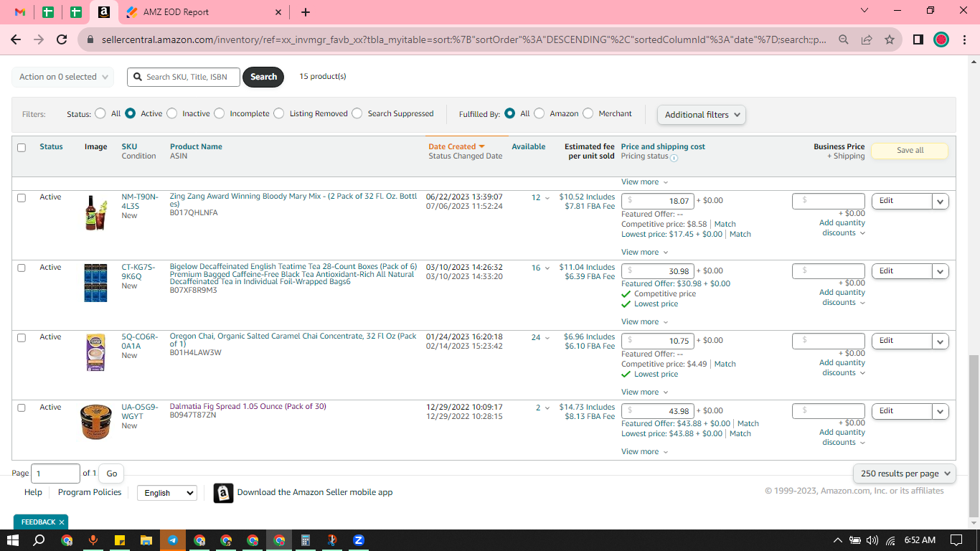Click the page vertical scrollbar
This screenshot has height=551, width=980.
pos(974,436)
